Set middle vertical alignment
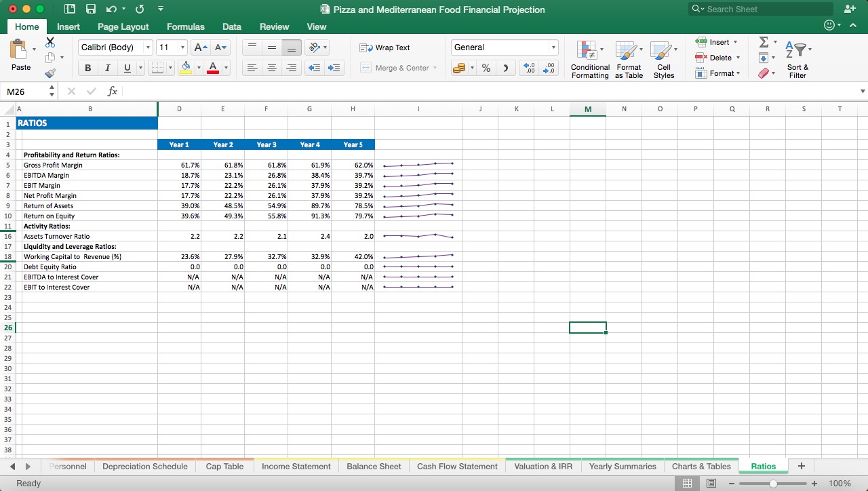This screenshot has height=491, width=868. [x=272, y=47]
